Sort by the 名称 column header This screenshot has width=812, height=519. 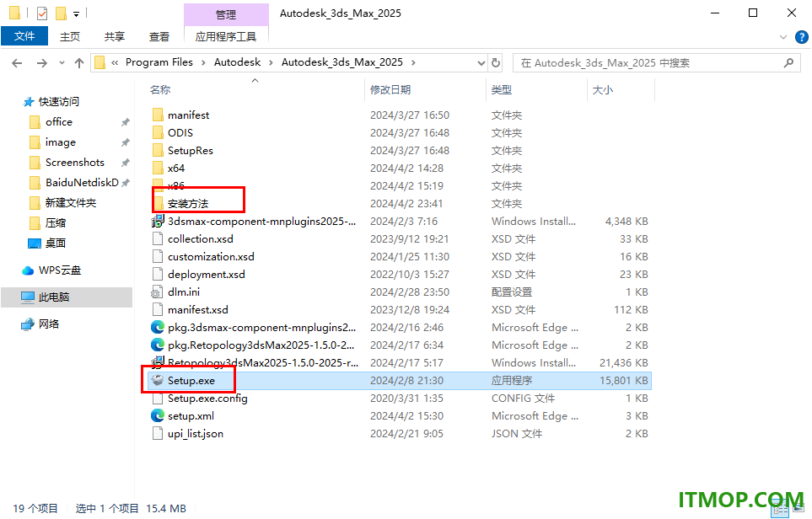pos(160,90)
